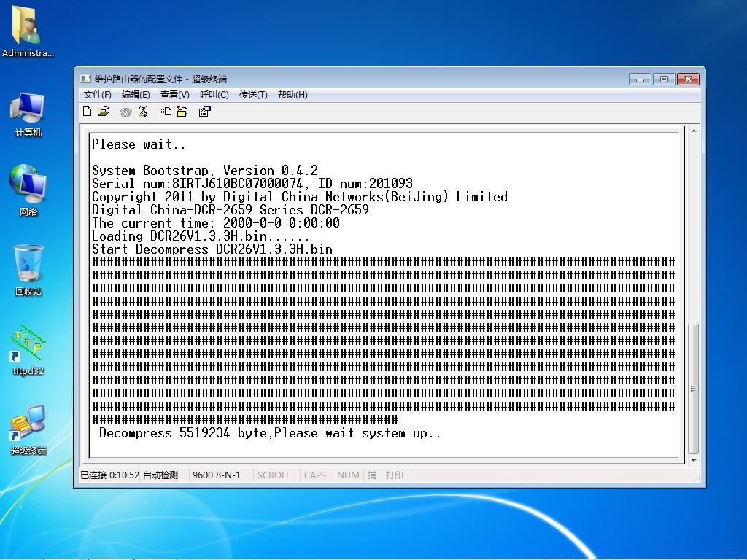
Task: Click the 自动检测 status bar entry
Action: point(160,475)
